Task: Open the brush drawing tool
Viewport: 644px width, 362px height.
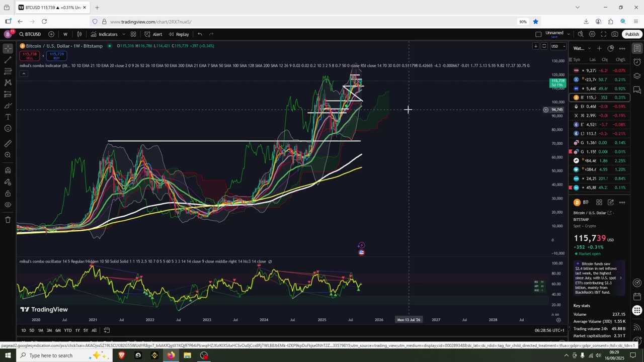Action: tap(8, 106)
